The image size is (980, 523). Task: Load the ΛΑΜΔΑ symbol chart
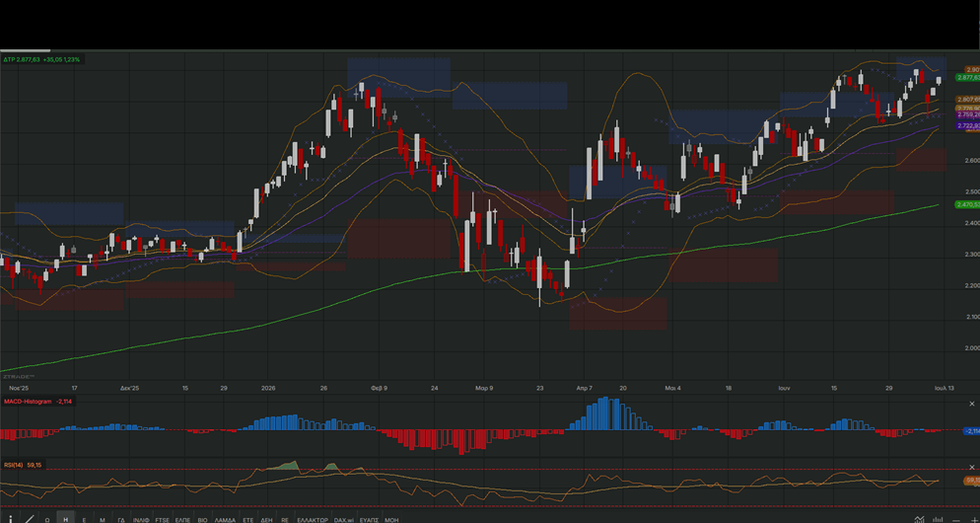tap(225, 519)
